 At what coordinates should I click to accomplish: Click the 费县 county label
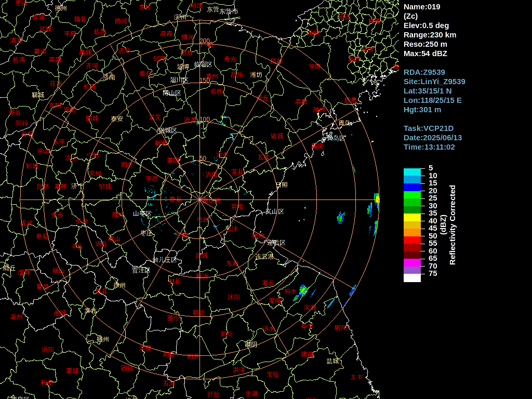coord(176,199)
